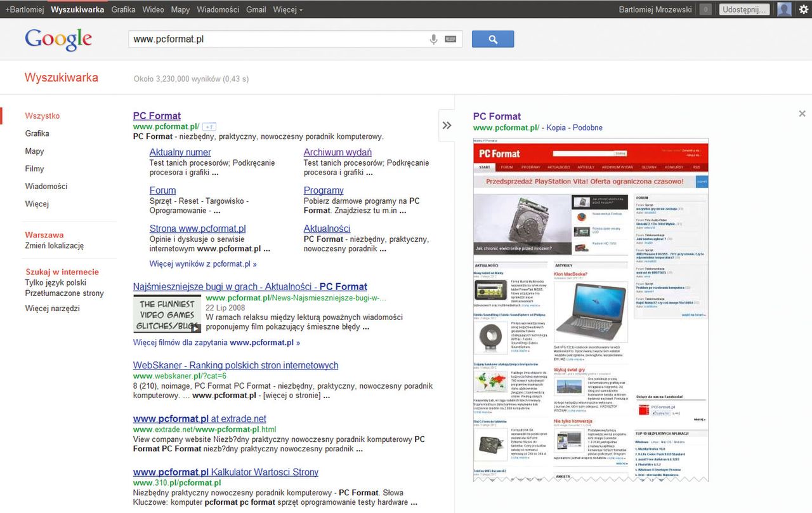This screenshot has height=513, width=812.
Task: Open the gear settings icon in top bar
Action: point(803,10)
